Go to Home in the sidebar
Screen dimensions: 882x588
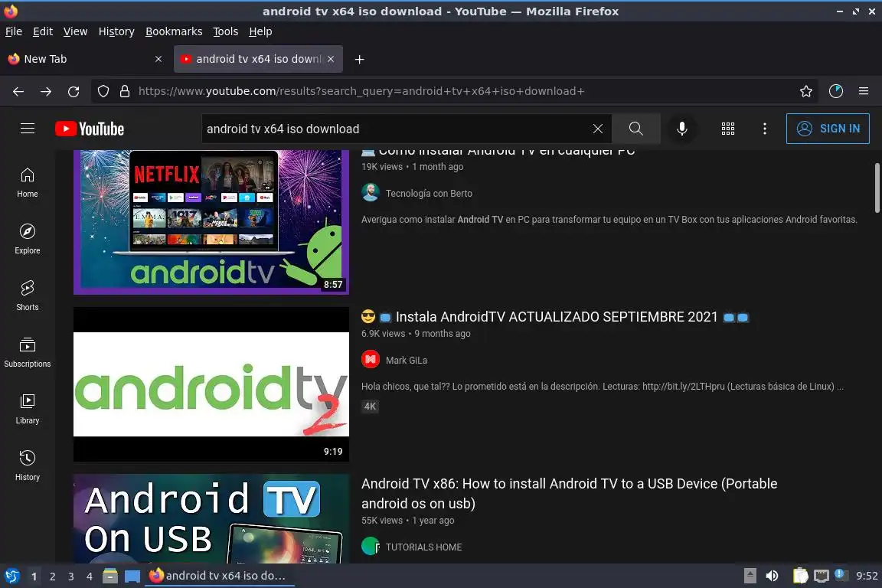(x=27, y=183)
